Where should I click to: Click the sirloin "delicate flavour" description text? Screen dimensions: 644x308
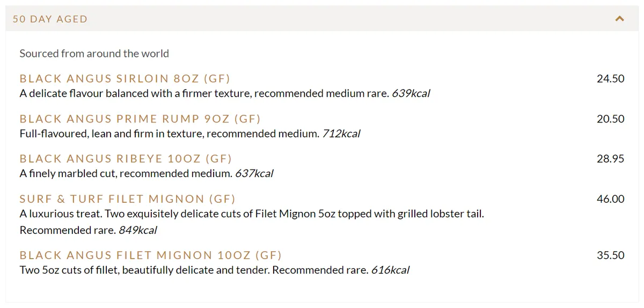[x=204, y=94]
